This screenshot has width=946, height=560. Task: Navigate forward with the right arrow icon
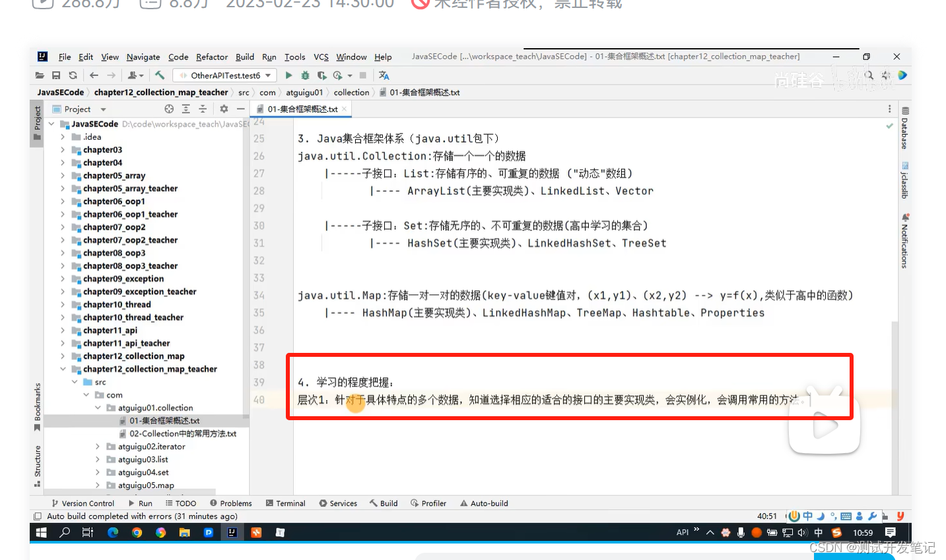[111, 75]
